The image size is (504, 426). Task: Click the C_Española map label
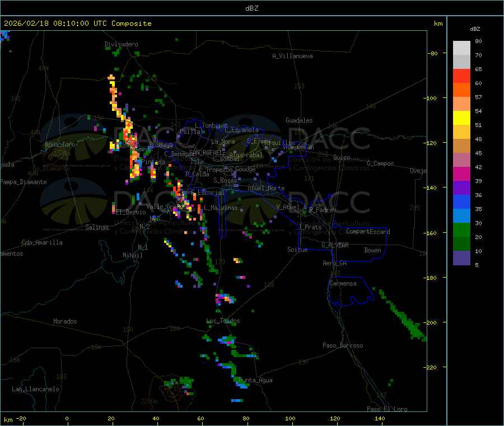pos(241,130)
